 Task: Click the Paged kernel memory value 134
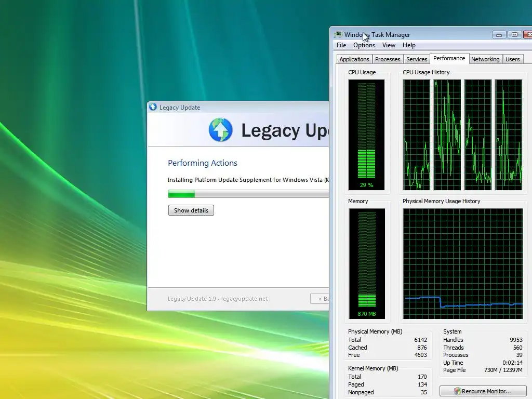[x=422, y=384]
